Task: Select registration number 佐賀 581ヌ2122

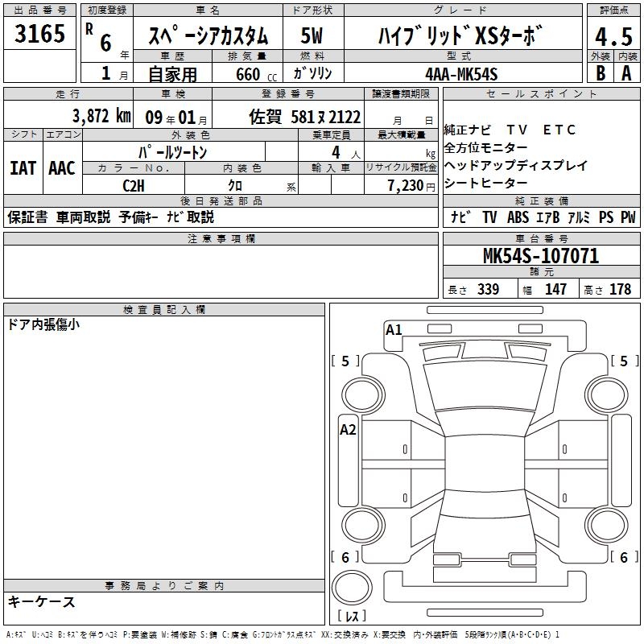Action: [x=305, y=117]
